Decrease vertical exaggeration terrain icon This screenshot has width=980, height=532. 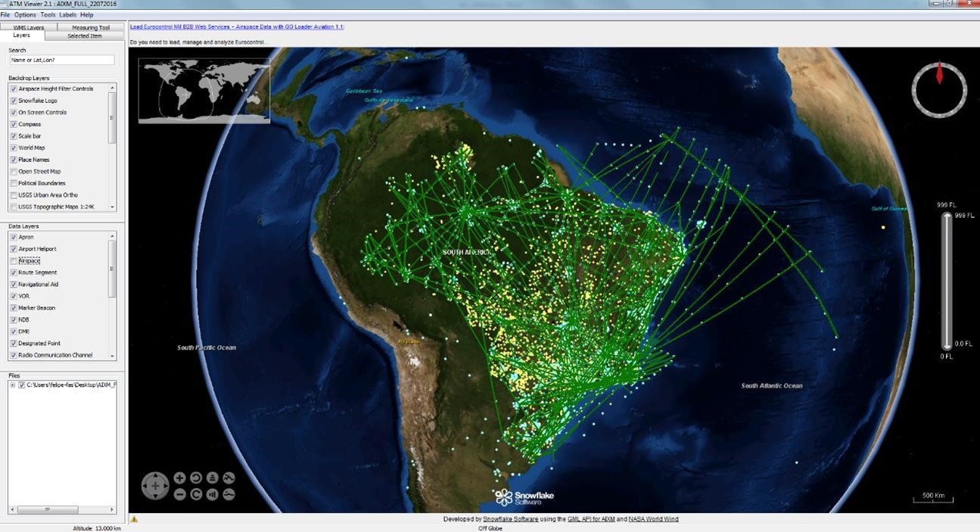point(229,494)
